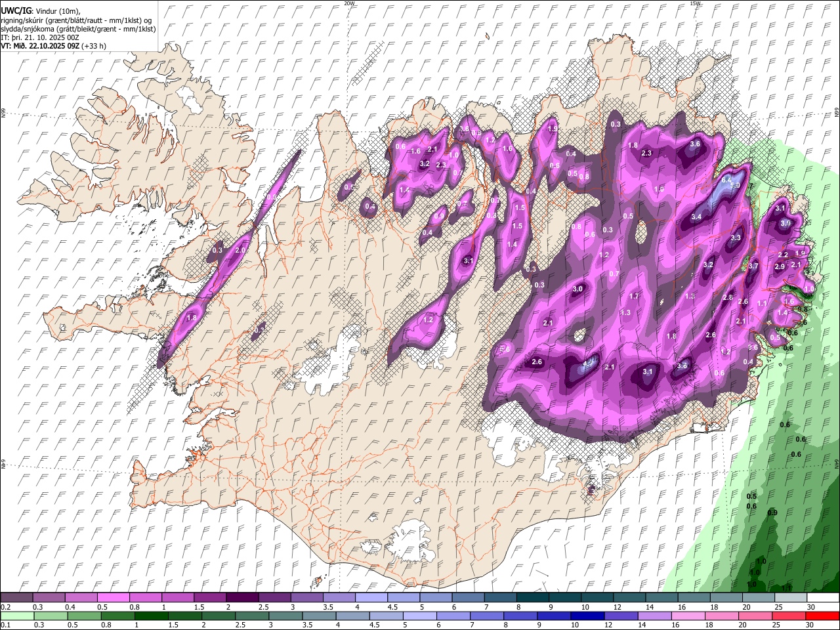The image size is (840, 630).
Task: Click the 30 label in the lower legend row
Action: click(x=810, y=625)
